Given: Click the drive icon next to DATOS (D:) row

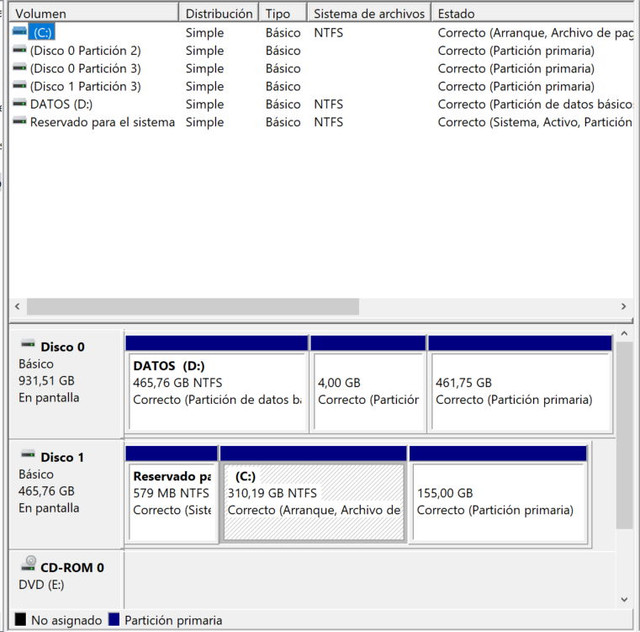Looking at the screenshot, I should tap(20, 104).
